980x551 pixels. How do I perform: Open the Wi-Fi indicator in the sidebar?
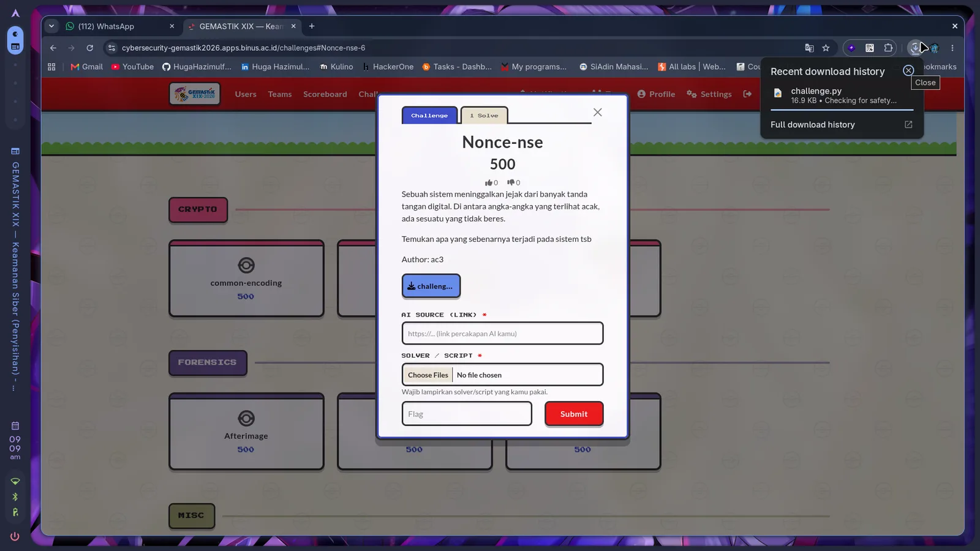[x=15, y=481]
